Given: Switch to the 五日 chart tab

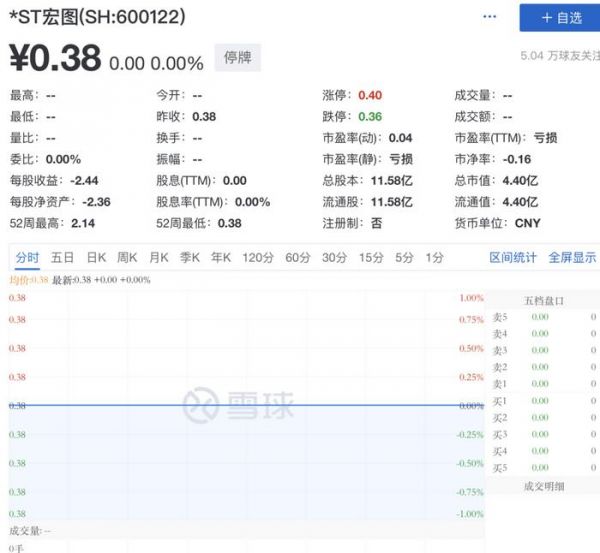Looking at the screenshot, I should [63, 258].
